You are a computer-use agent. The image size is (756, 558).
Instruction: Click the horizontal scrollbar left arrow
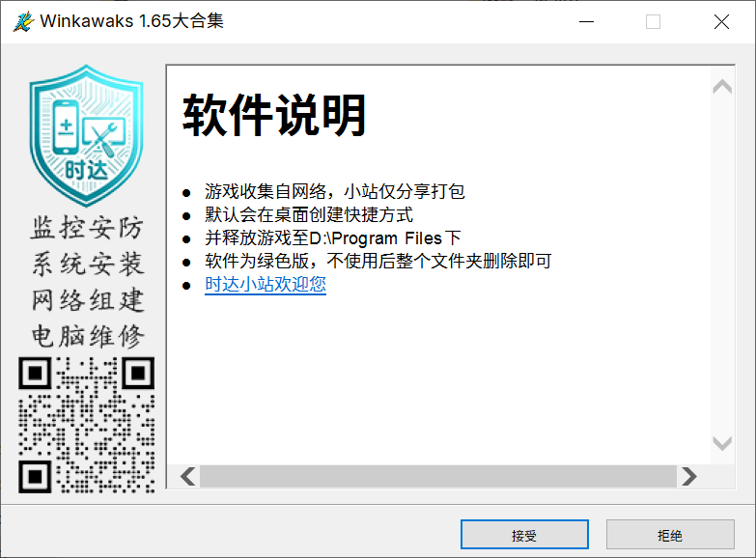pos(188,477)
